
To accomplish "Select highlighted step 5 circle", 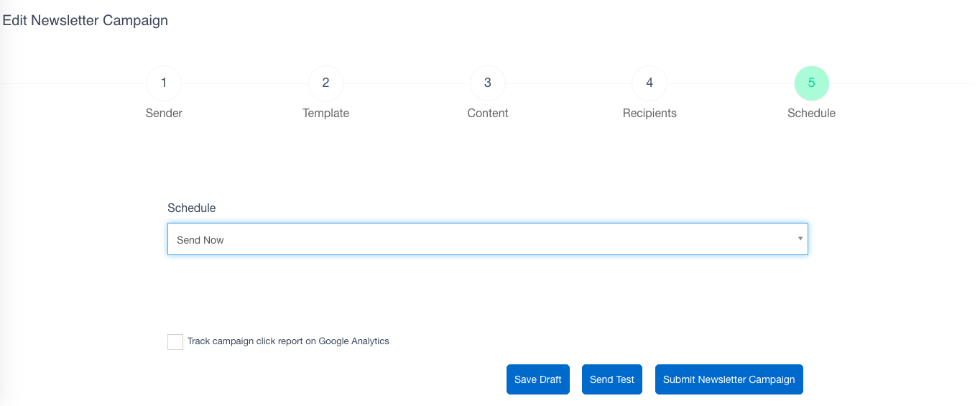I will pos(811,83).
